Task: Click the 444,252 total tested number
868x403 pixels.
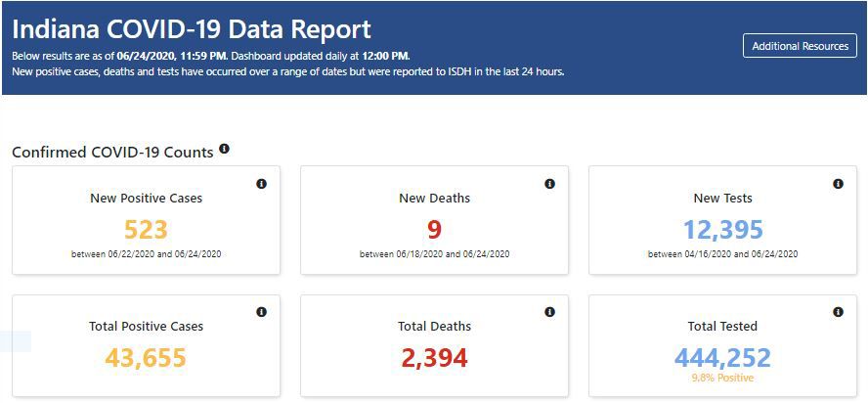Action: 722,358
